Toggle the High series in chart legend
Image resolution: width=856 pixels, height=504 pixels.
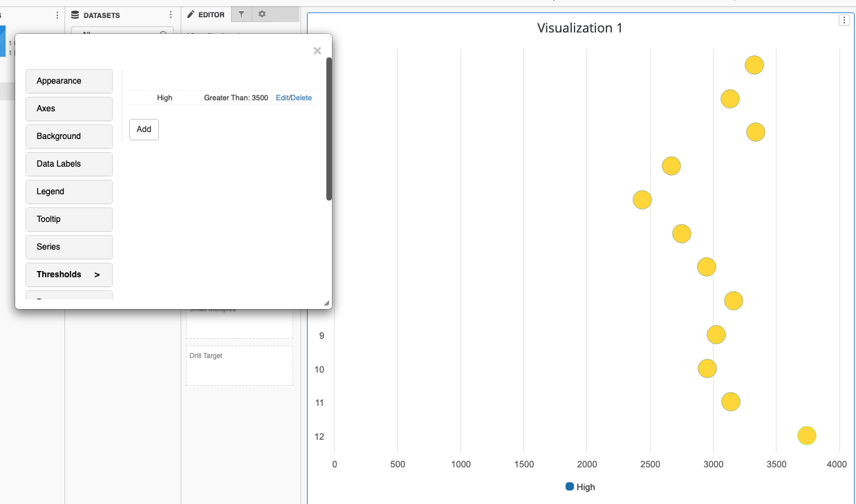pos(580,487)
